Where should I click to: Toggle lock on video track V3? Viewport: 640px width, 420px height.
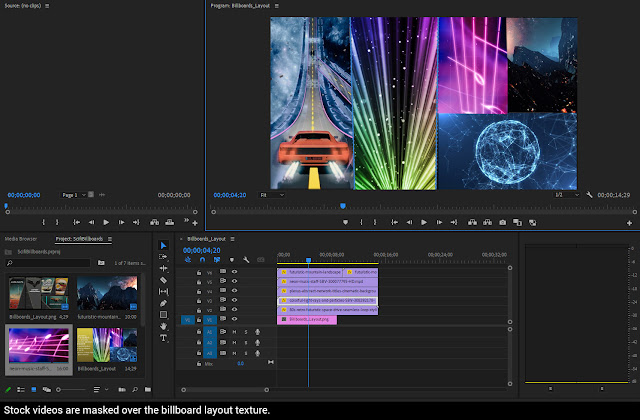point(199,301)
